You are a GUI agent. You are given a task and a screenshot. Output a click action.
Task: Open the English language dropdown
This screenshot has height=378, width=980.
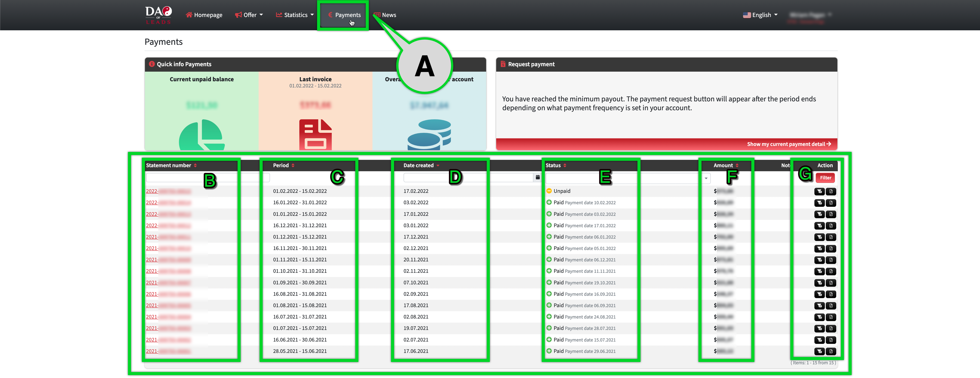click(761, 15)
